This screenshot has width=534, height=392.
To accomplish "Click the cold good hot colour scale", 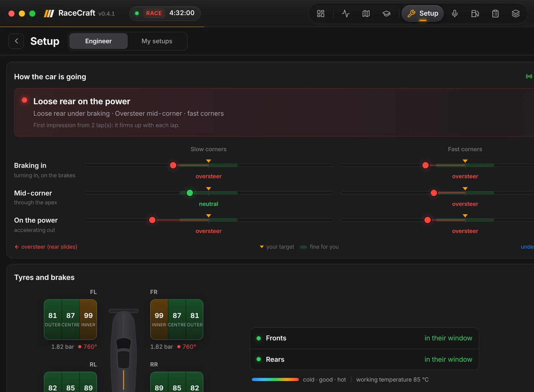I will click(275, 380).
